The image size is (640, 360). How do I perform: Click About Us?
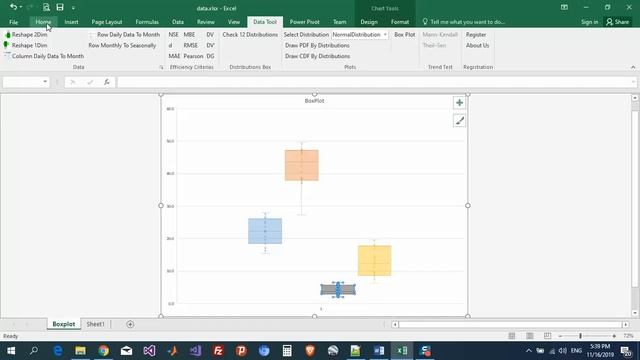[477, 45]
